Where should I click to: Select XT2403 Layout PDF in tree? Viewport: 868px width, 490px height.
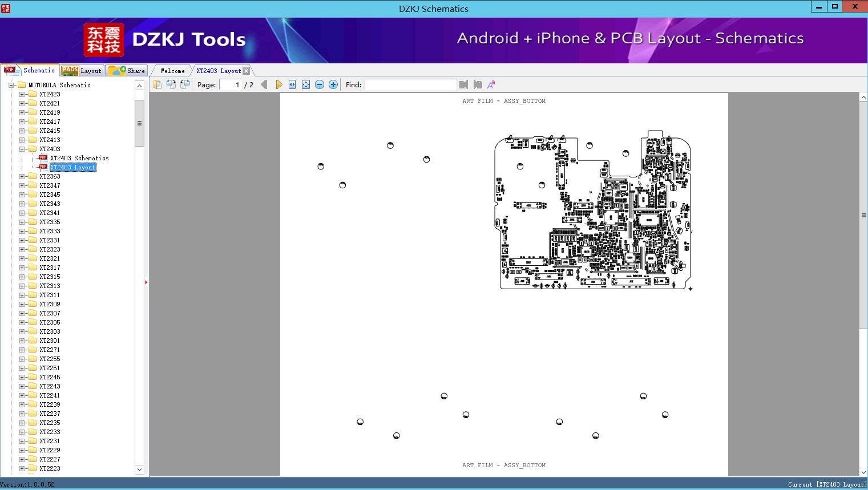[72, 167]
